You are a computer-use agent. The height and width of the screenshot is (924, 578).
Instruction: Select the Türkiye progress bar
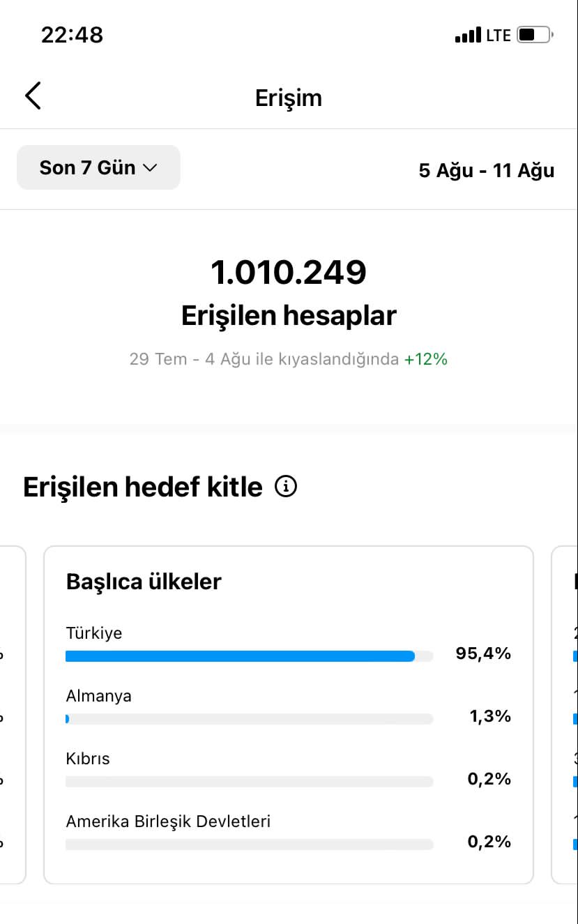(x=250, y=656)
